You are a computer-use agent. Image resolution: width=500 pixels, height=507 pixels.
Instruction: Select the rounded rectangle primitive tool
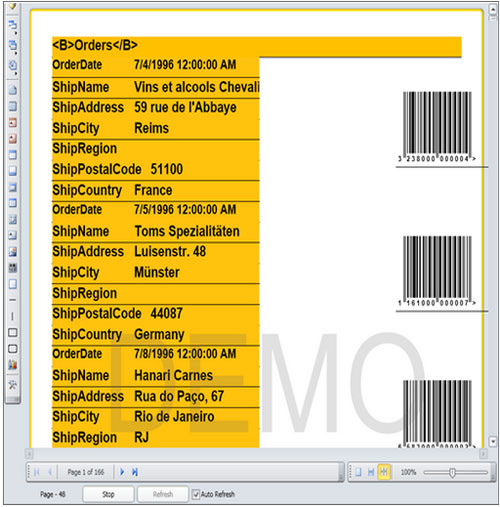click(13, 349)
